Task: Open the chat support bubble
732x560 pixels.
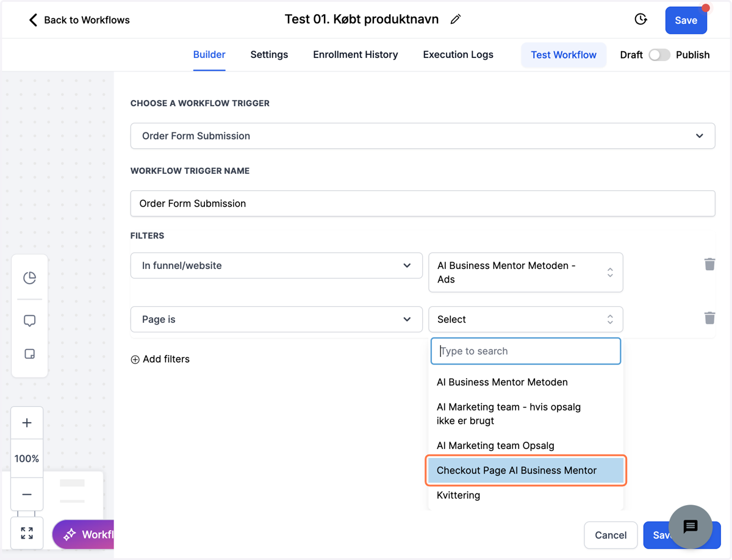Action: (x=691, y=526)
